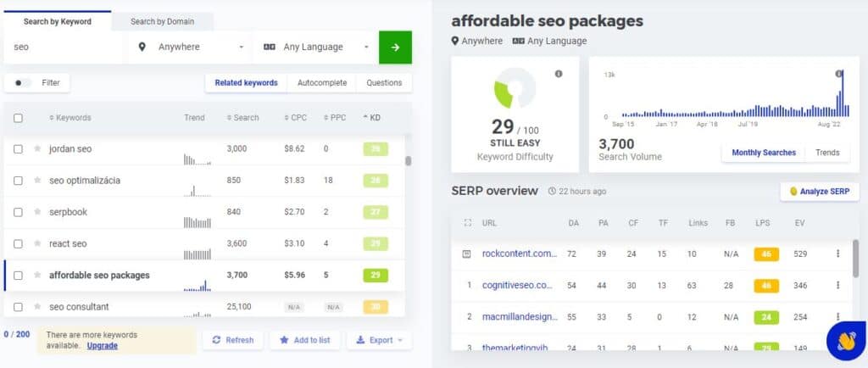Click the keyword list scrollbar thumb
This screenshot has width=868, height=368.
408,161
